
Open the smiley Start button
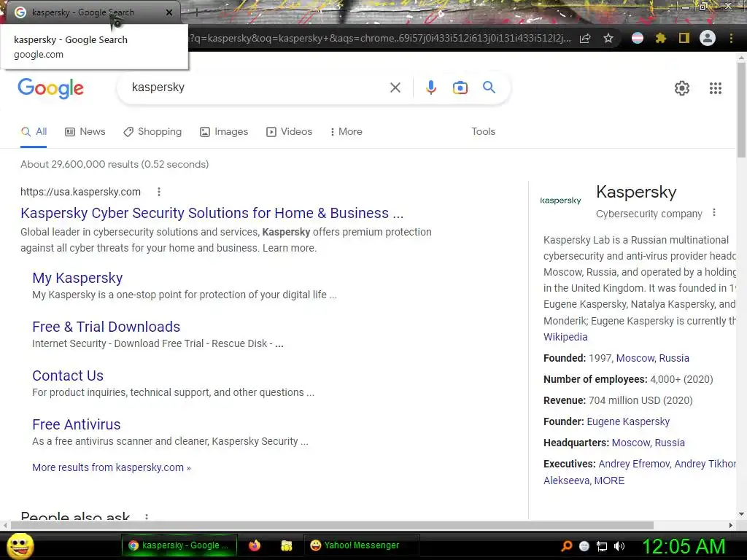20,545
